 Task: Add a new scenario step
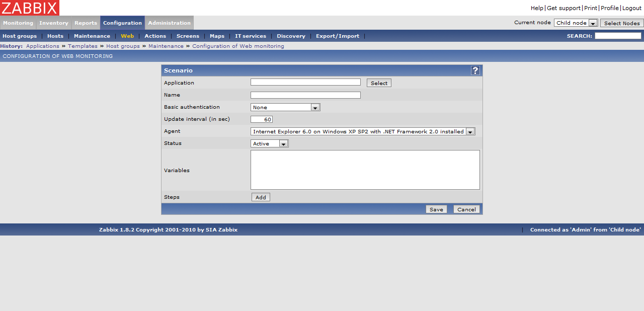coord(261,197)
